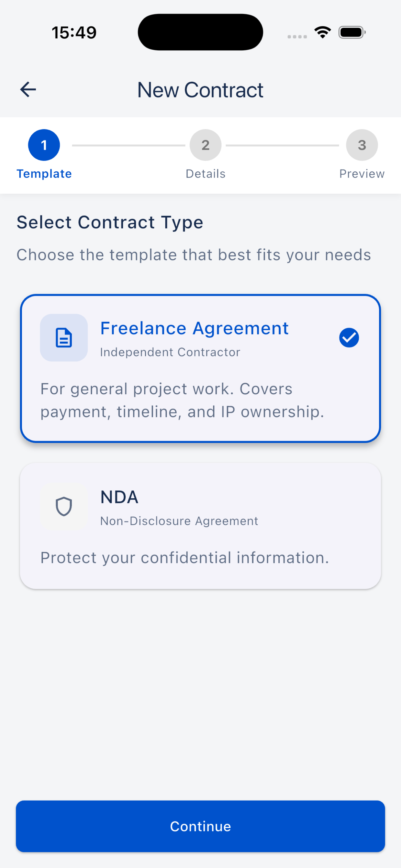Switch to the Preview step label
This screenshot has width=401, height=868.
362,173
